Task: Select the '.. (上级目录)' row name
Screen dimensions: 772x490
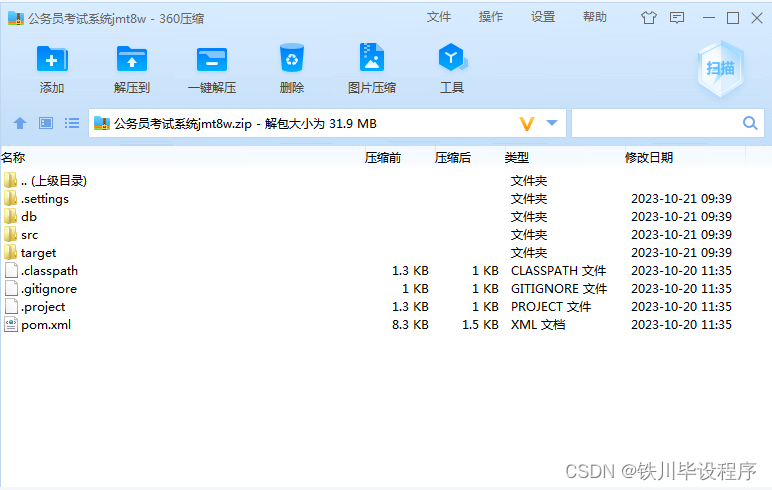Action: pos(54,181)
